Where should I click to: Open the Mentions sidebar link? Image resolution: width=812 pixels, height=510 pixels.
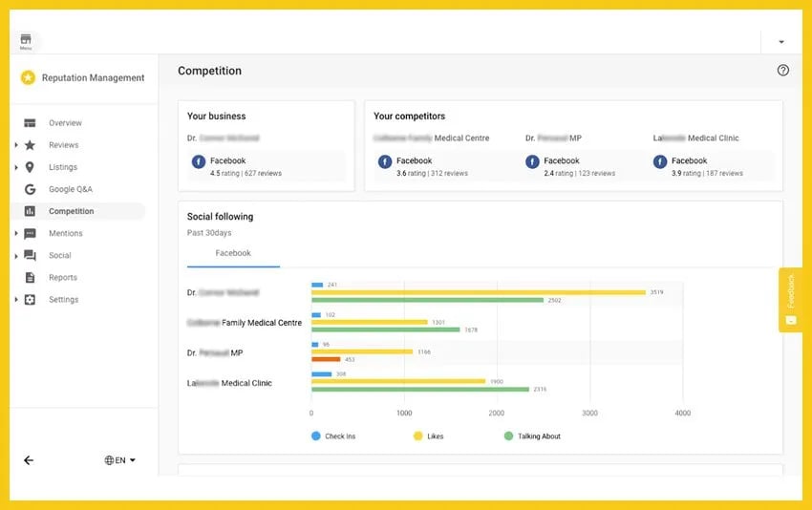[x=65, y=233]
